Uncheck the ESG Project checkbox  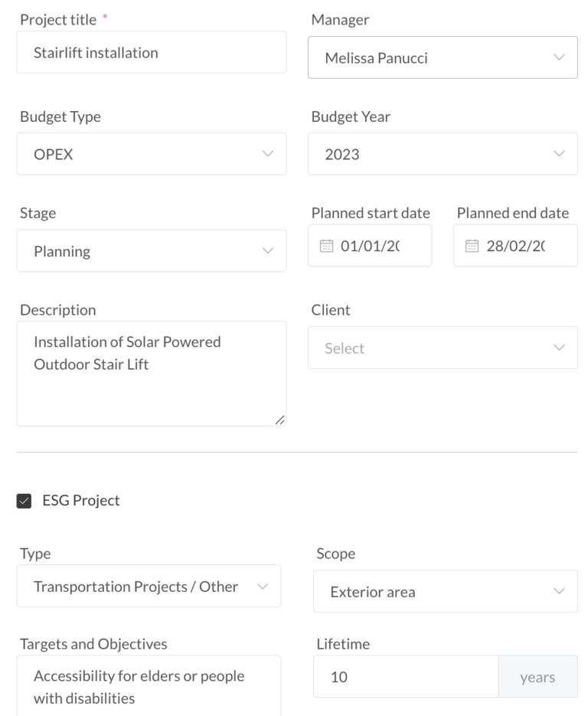(x=24, y=501)
